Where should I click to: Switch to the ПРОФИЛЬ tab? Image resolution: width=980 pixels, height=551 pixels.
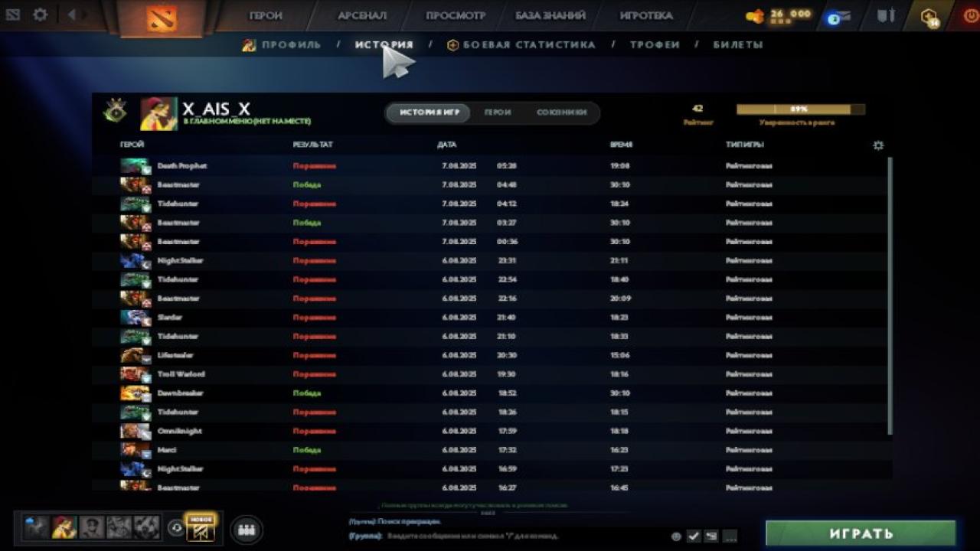point(282,45)
